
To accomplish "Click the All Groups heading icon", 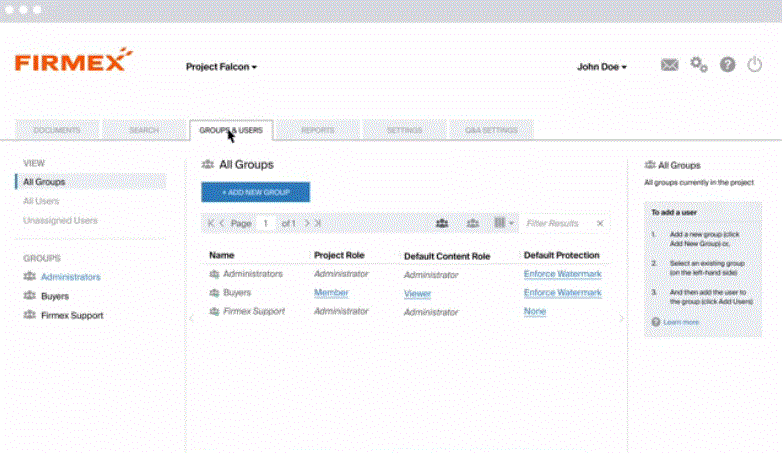I will [x=207, y=165].
